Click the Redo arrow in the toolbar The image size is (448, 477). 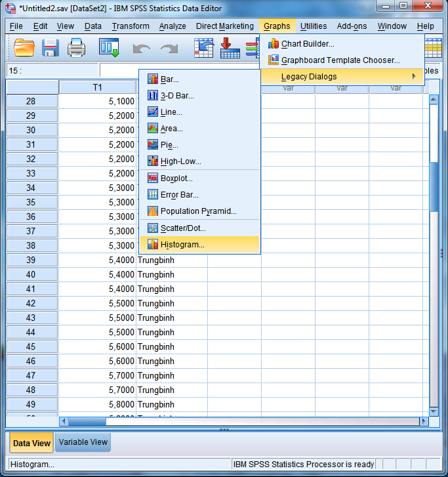click(x=169, y=49)
